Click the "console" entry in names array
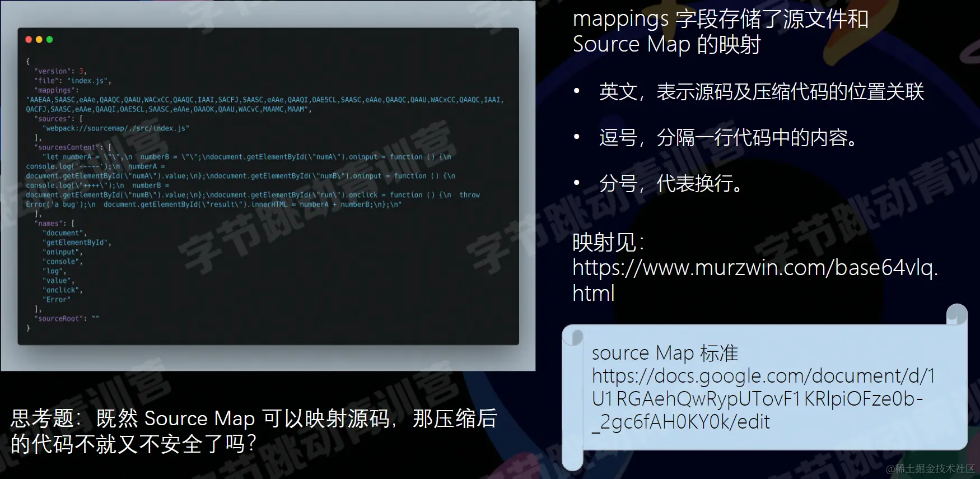Image resolution: width=980 pixels, height=479 pixels. point(61,262)
